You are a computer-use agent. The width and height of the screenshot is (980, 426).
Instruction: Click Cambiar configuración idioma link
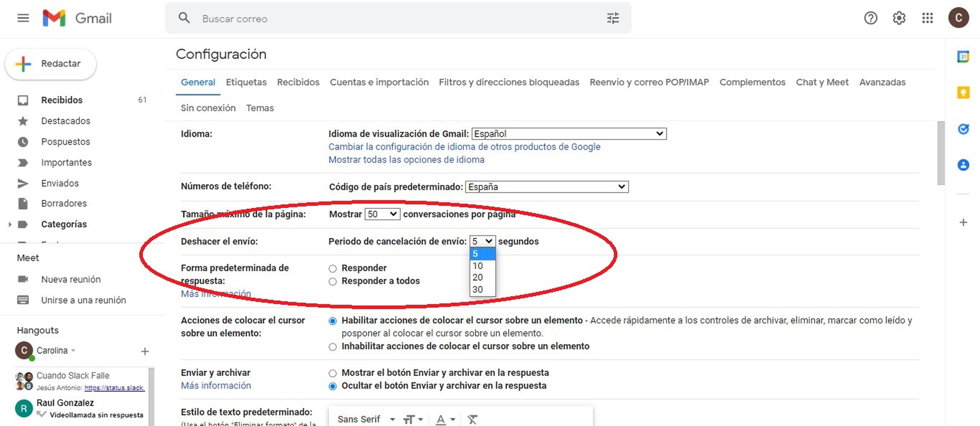pyautogui.click(x=464, y=146)
